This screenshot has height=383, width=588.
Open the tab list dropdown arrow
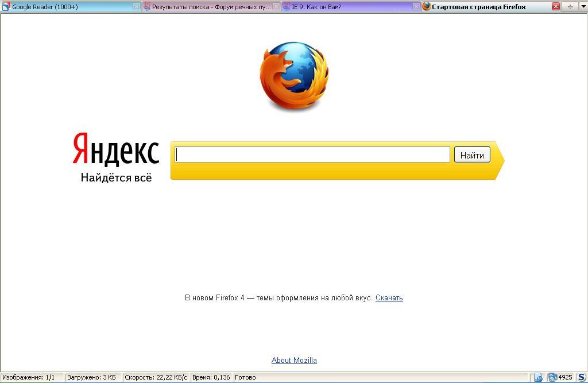pyautogui.click(x=582, y=7)
